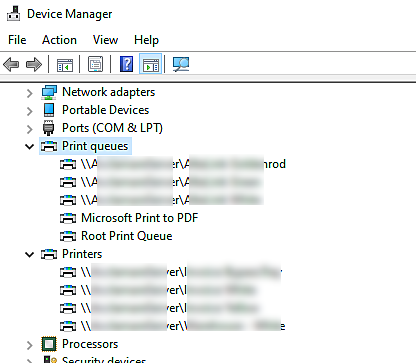The width and height of the screenshot is (416, 363).
Task: Open the Action menu
Action: [x=59, y=40]
